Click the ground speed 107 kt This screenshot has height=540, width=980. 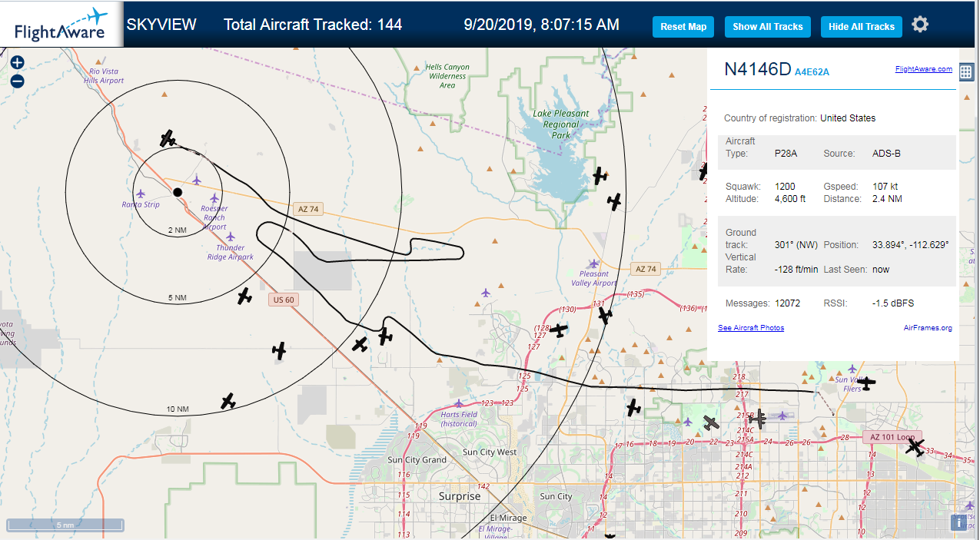885,187
